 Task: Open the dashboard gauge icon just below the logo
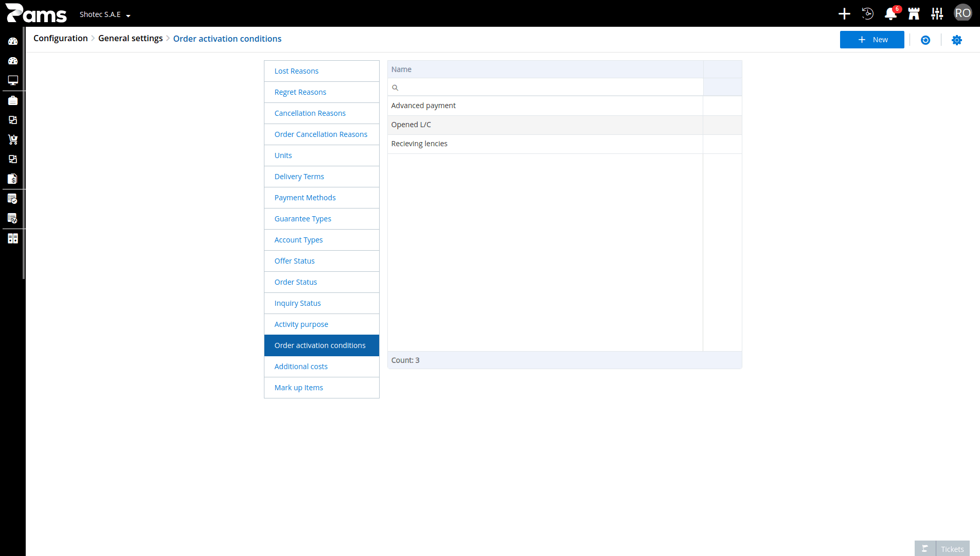tap(13, 41)
